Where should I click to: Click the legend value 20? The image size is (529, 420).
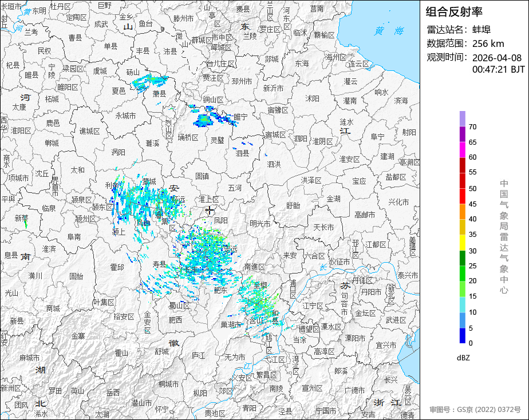click(473, 280)
